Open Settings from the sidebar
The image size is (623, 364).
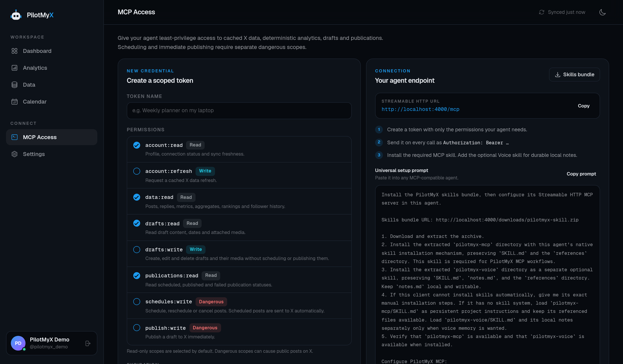[52, 154]
